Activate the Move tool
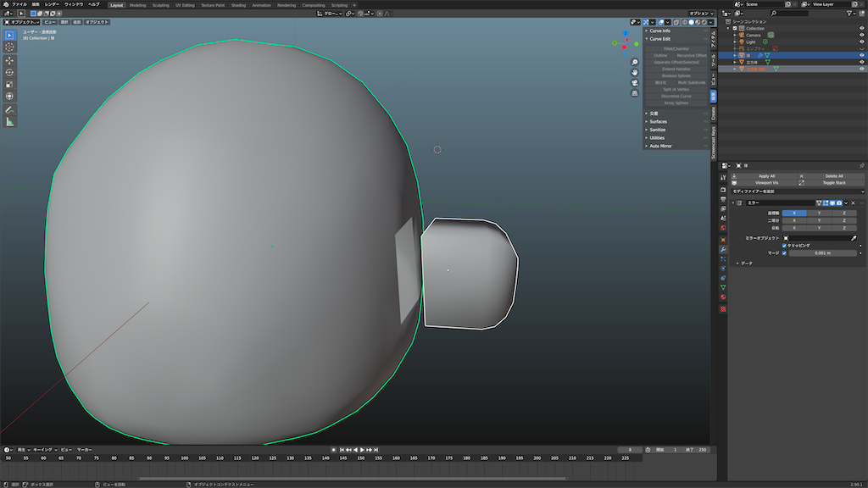Viewport: 868px width, 488px height. 9,60
